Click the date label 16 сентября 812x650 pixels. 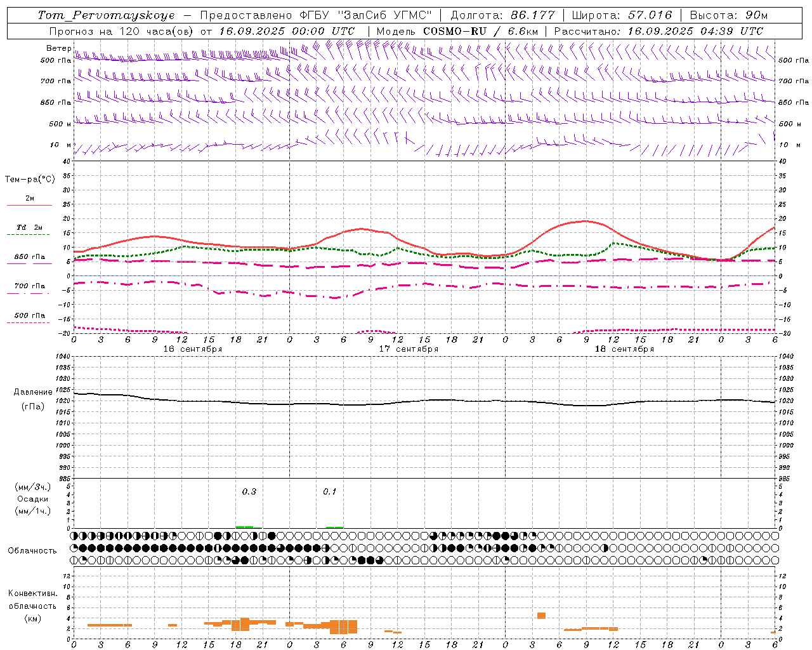point(192,349)
